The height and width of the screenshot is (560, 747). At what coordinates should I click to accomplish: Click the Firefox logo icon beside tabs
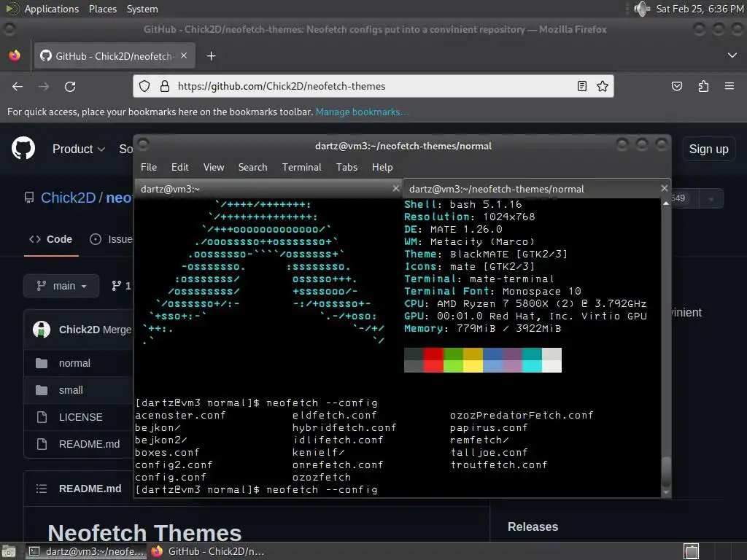click(x=15, y=55)
